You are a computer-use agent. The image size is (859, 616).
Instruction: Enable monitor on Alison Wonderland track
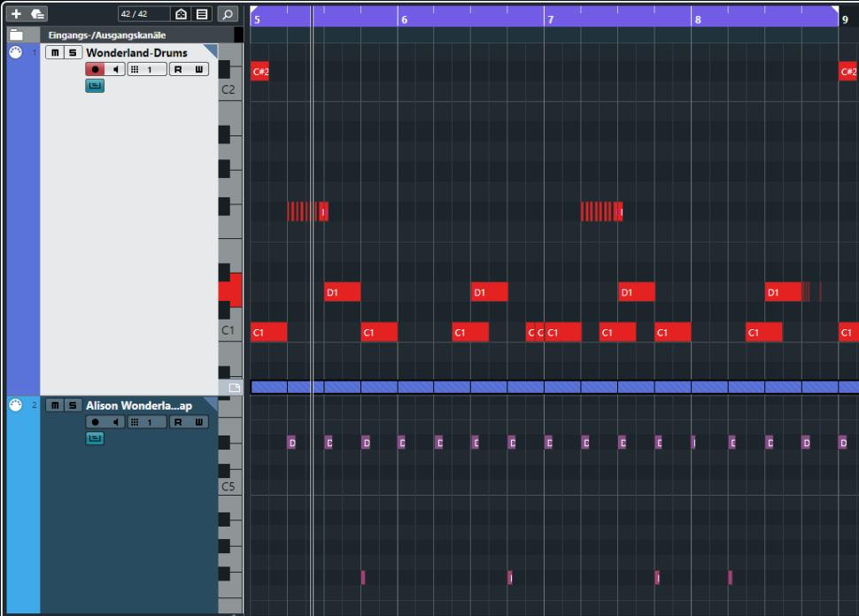coord(116,421)
